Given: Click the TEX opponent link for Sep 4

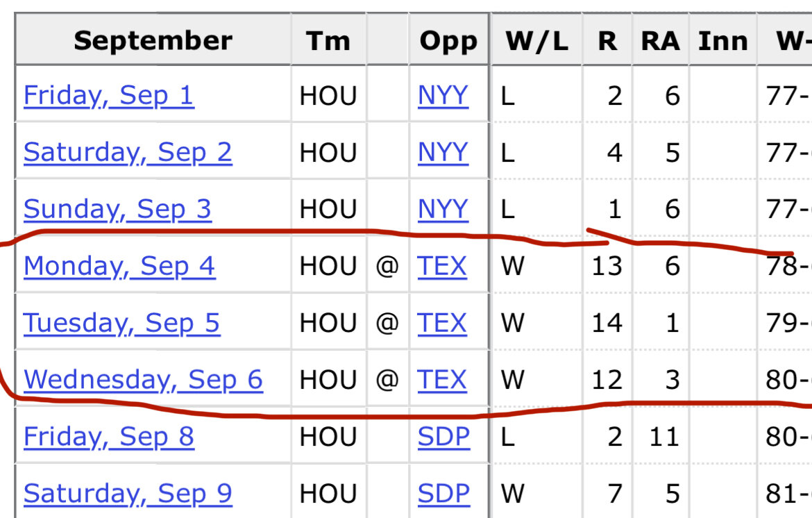Looking at the screenshot, I should click(x=442, y=267).
